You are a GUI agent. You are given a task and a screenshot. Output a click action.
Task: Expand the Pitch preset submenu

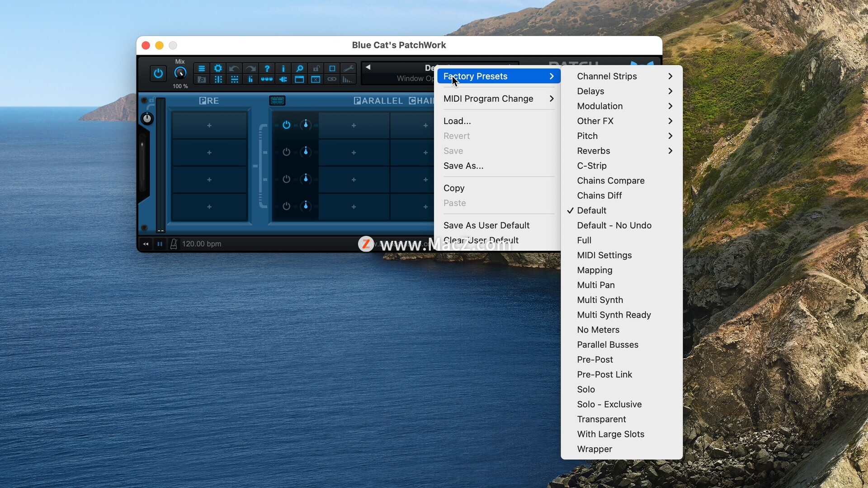pyautogui.click(x=622, y=136)
